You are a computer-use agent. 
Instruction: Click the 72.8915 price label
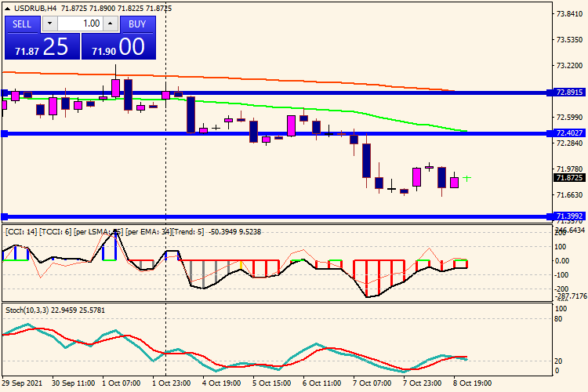pyautogui.click(x=569, y=93)
